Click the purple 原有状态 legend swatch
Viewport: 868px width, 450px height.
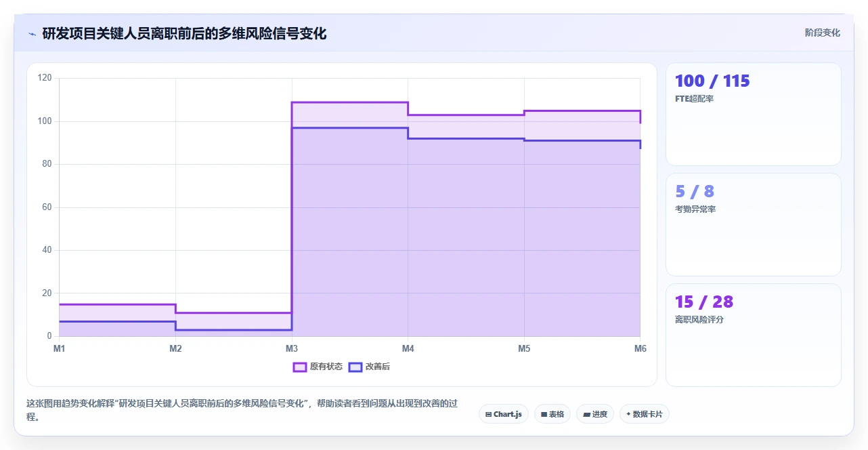[300, 367]
